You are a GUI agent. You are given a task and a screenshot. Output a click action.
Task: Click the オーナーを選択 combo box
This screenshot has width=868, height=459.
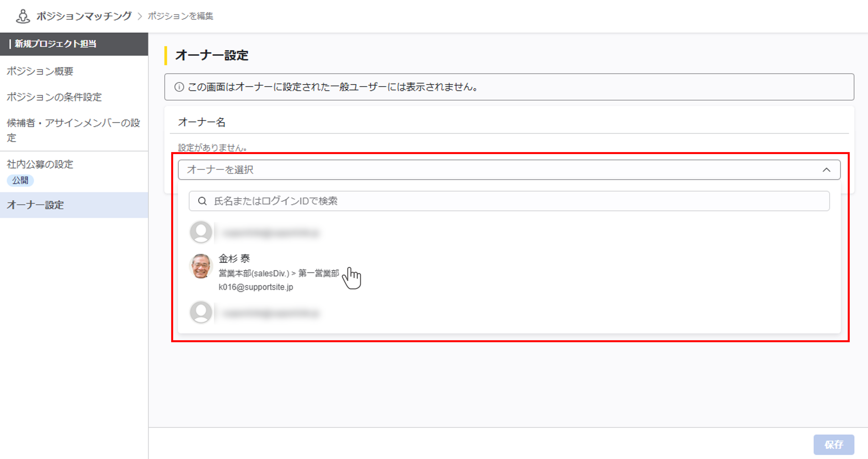pyautogui.click(x=472, y=170)
